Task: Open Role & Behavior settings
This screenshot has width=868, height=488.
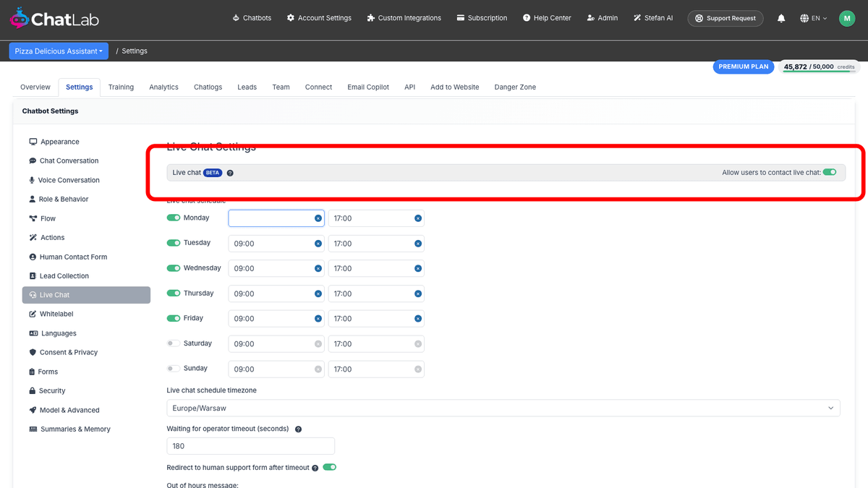Action: pos(59,199)
